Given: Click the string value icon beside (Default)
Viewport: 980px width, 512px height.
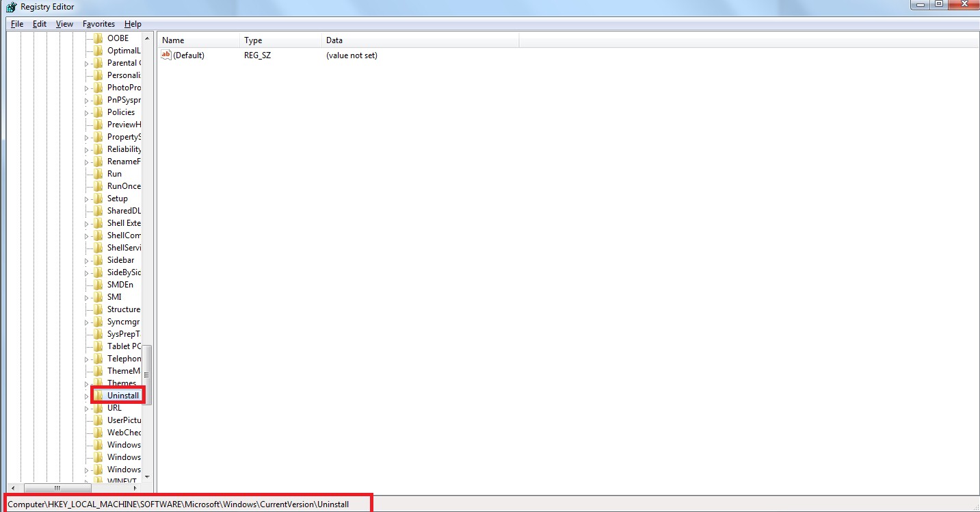Looking at the screenshot, I should 166,55.
